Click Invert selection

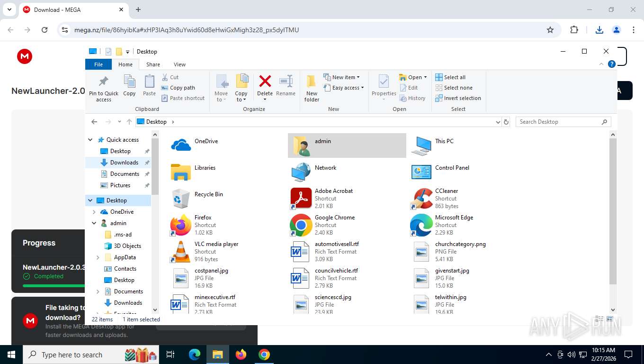[x=458, y=98]
